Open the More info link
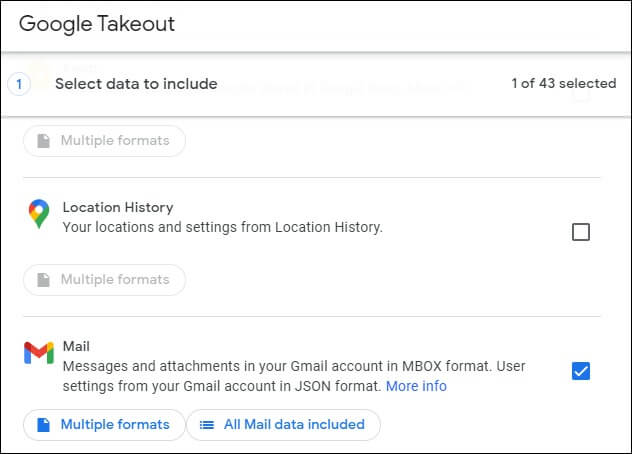The image size is (632, 454). (416, 386)
